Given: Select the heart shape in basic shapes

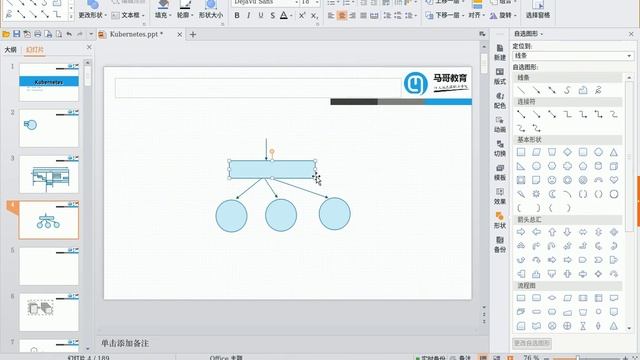Looking at the screenshot, I should (x=613, y=180).
